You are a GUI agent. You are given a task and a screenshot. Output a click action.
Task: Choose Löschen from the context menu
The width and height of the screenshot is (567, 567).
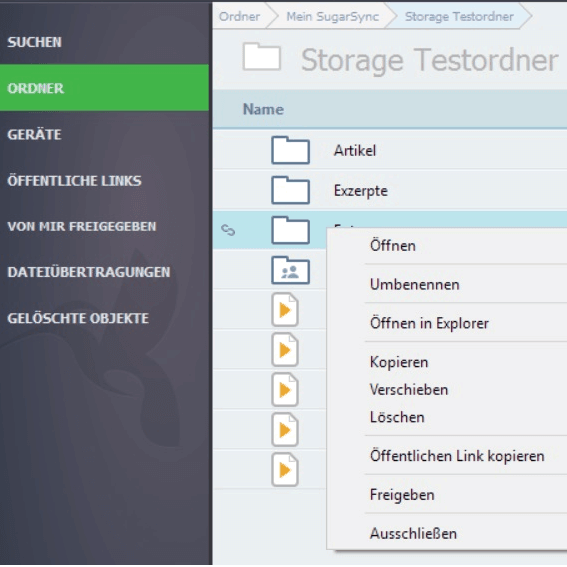pyautogui.click(x=397, y=417)
